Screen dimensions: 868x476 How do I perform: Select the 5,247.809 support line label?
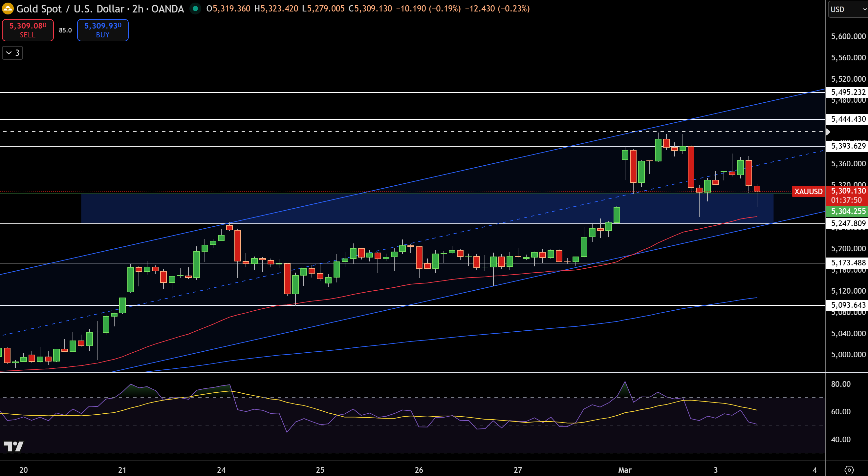(847, 223)
